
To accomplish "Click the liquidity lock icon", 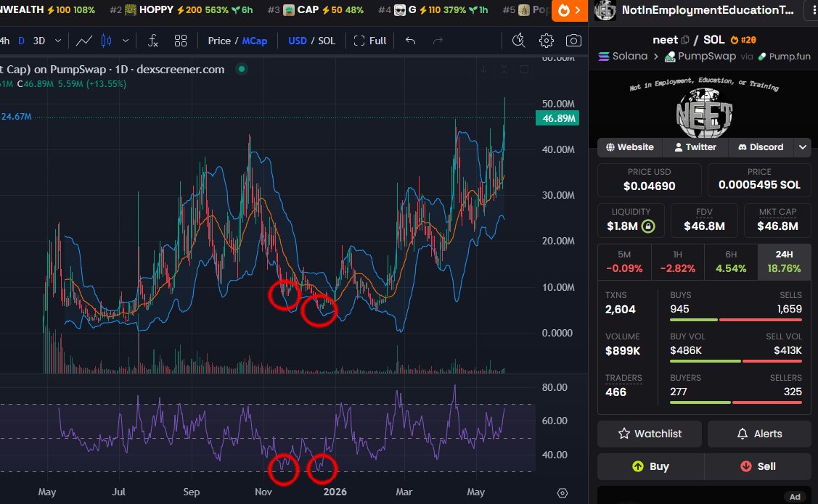I will click(x=648, y=226).
